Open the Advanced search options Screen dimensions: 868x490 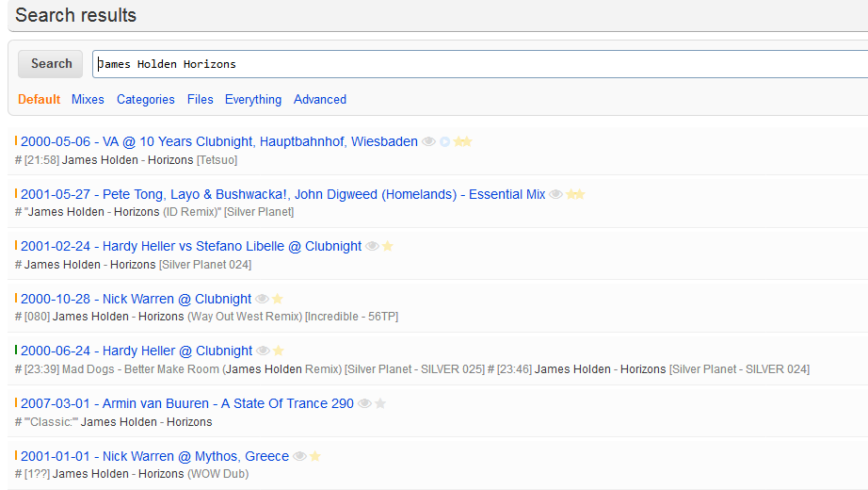[x=319, y=99]
